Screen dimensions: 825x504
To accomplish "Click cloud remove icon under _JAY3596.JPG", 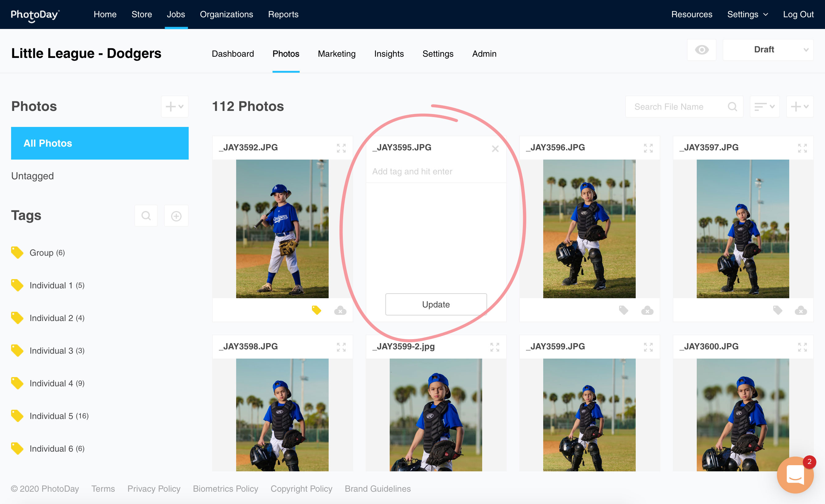I will coord(647,311).
